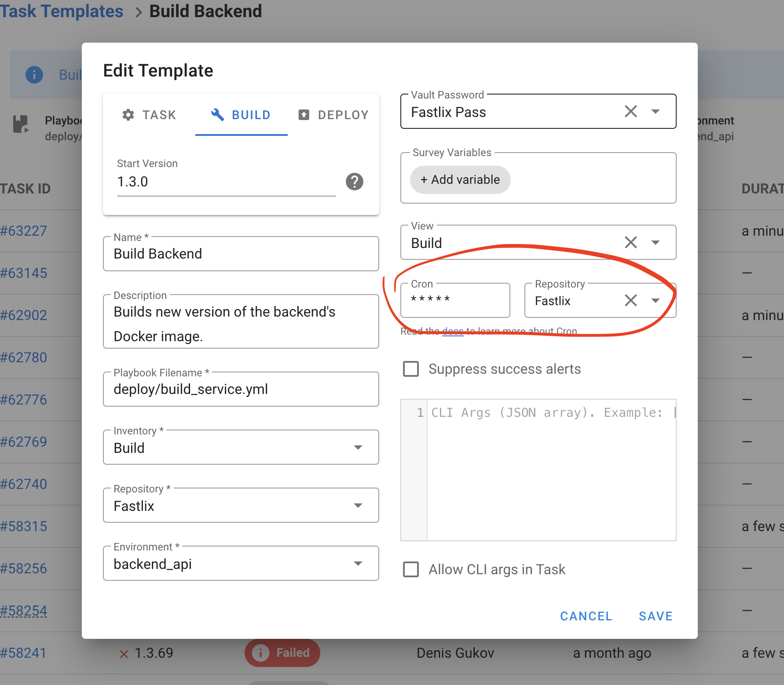784x685 pixels.
Task: Open the Vault Password dropdown arrow
Action: (656, 112)
